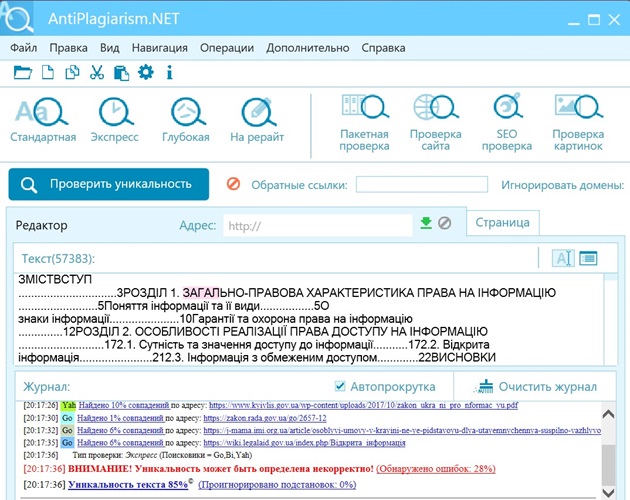The height and width of the screenshot is (500, 630).
Task: Click the journal scrollbar up arrow
Action: 608,414
